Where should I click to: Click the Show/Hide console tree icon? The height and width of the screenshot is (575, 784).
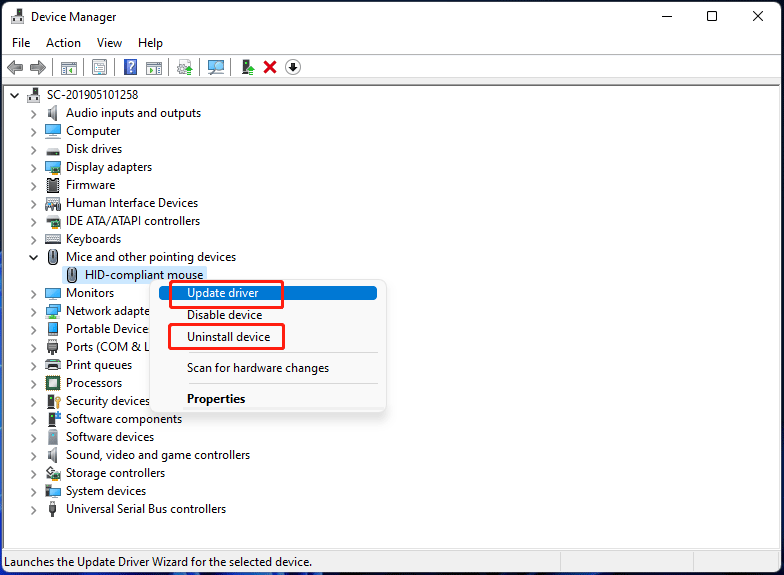point(69,67)
